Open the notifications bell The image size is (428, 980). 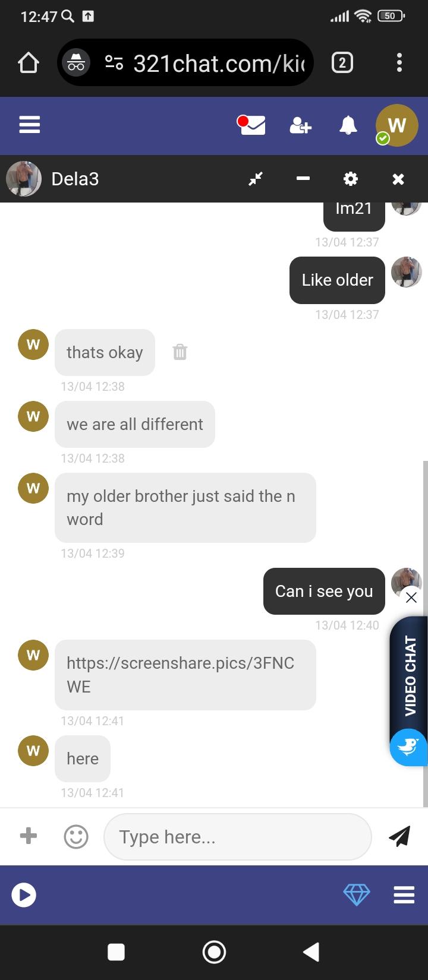[x=348, y=125]
